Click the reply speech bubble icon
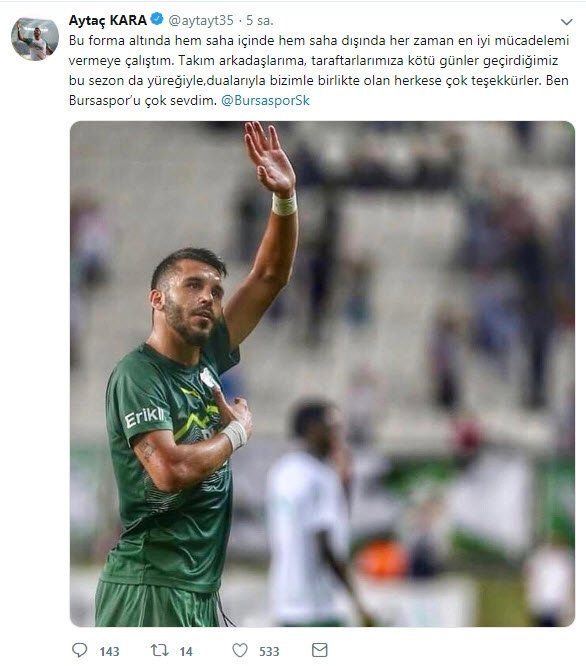The width and height of the screenshot is (586, 666). click(79, 650)
